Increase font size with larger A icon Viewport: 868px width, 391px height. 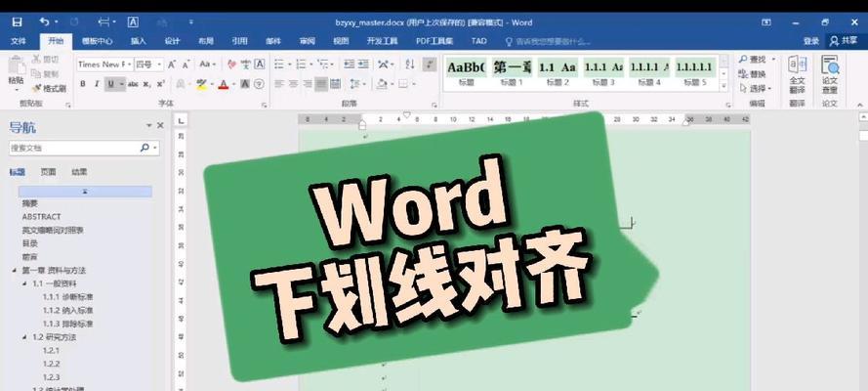172,65
